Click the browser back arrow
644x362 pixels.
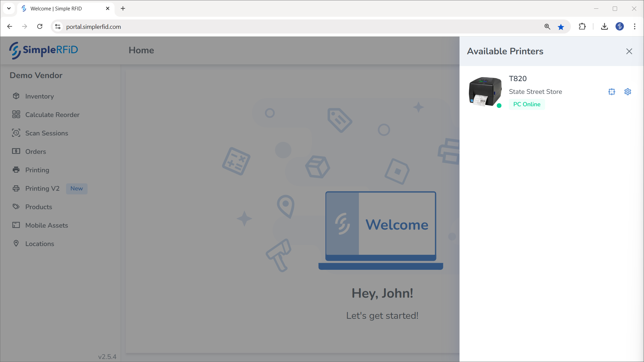pos(10,26)
